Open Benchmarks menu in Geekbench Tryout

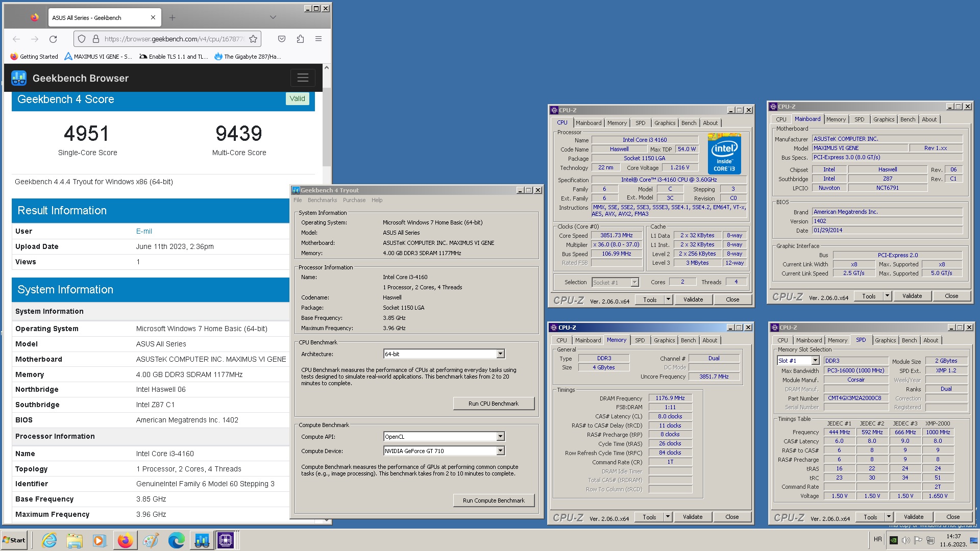coord(322,200)
